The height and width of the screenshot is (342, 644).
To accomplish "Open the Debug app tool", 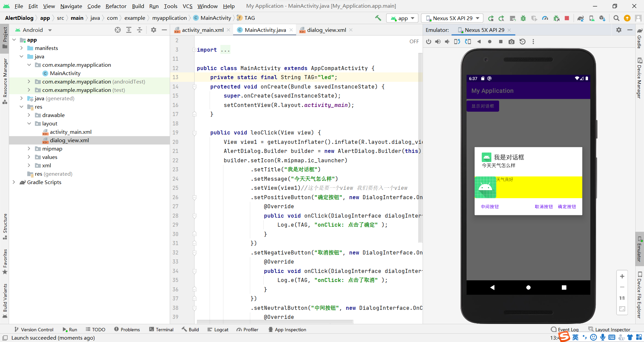I will click(523, 18).
